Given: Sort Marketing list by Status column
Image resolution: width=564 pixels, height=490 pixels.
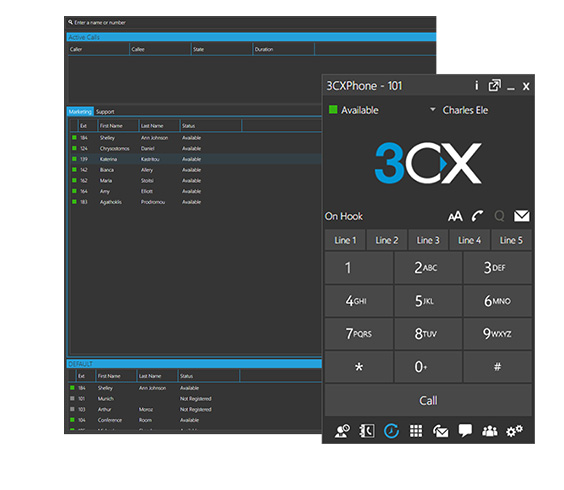Looking at the screenshot, I should (x=211, y=126).
